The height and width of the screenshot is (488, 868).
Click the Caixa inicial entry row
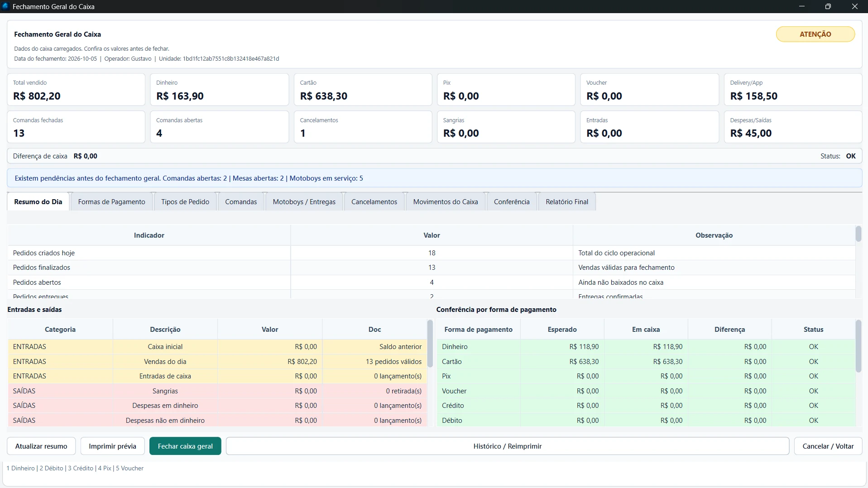217,347
